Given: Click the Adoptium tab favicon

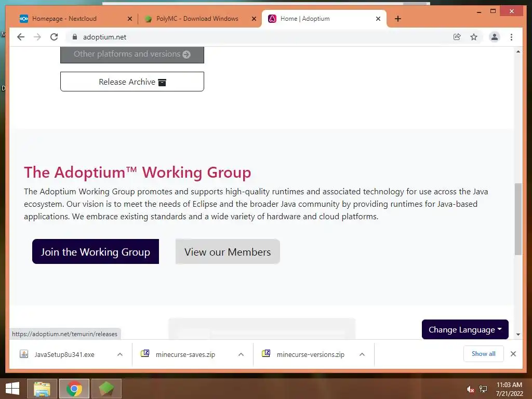Looking at the screenshot, I should tap(272, 19).
